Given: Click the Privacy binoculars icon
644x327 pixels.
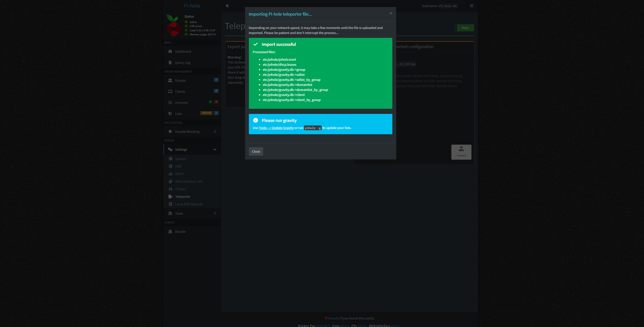Looking at the screenshot, I should pos(171,189).
